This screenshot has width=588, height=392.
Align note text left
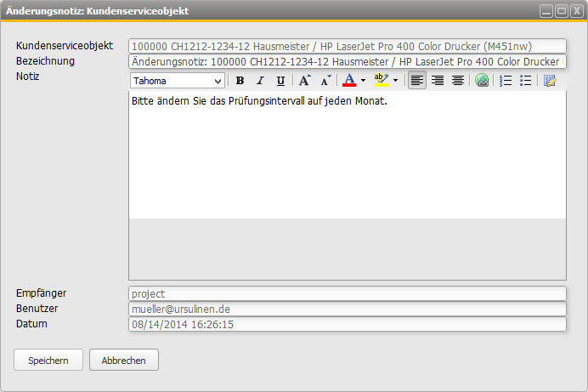coord(417,80)
